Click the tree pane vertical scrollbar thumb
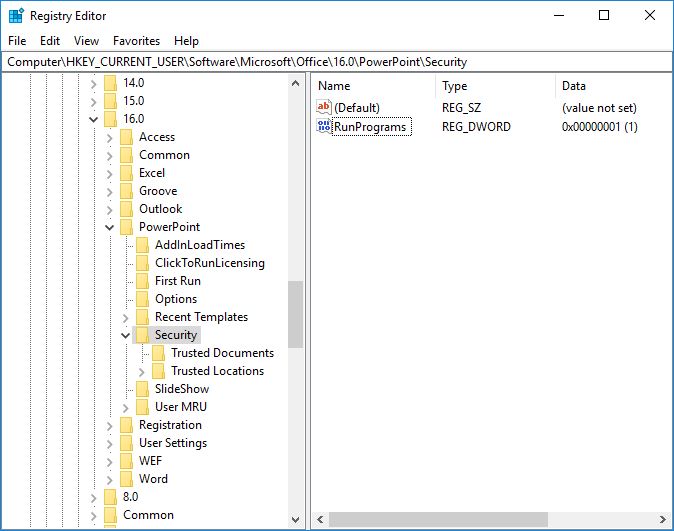 pos(295,314)
